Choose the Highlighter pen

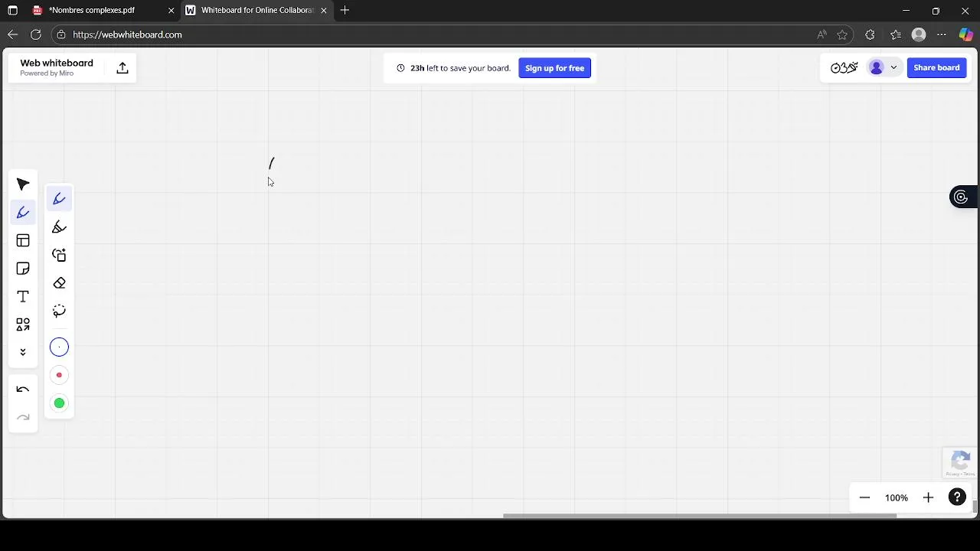pyautogui.click(x=59, y=227)
